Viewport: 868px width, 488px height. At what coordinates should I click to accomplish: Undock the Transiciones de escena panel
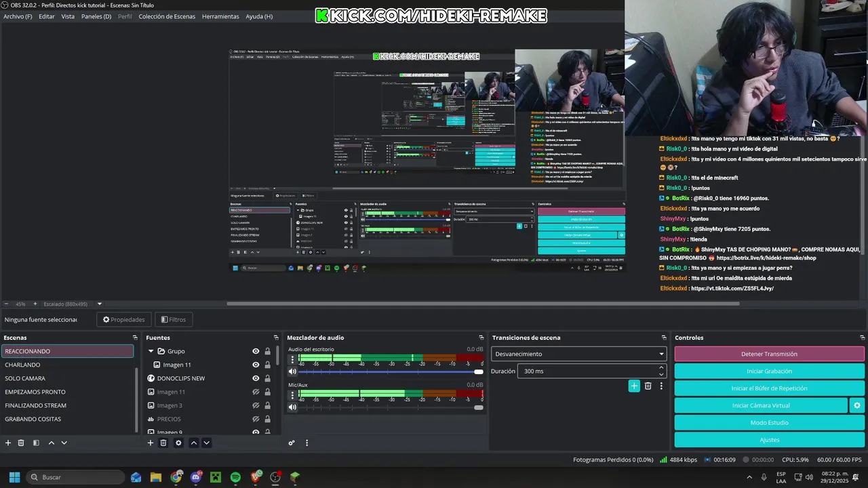click(664, 338)
